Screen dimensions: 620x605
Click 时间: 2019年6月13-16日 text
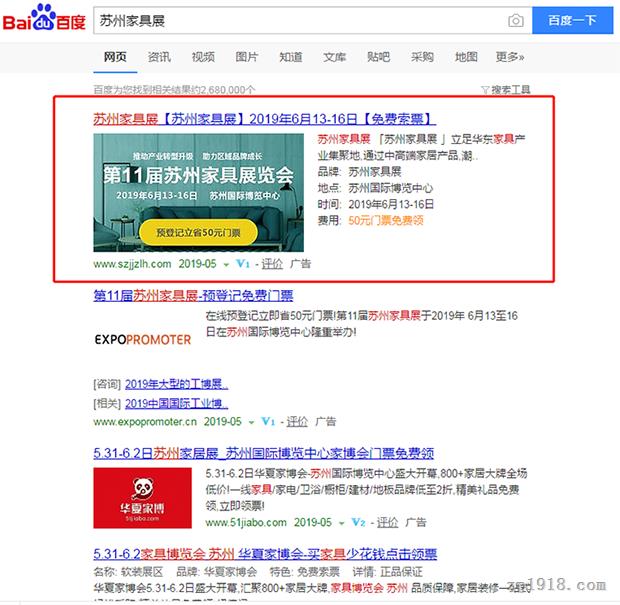[x=376, y=204]
